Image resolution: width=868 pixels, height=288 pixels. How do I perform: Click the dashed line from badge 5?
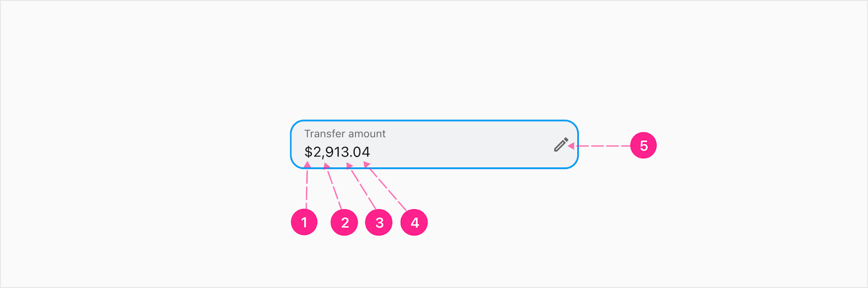[x=602, y=146]
